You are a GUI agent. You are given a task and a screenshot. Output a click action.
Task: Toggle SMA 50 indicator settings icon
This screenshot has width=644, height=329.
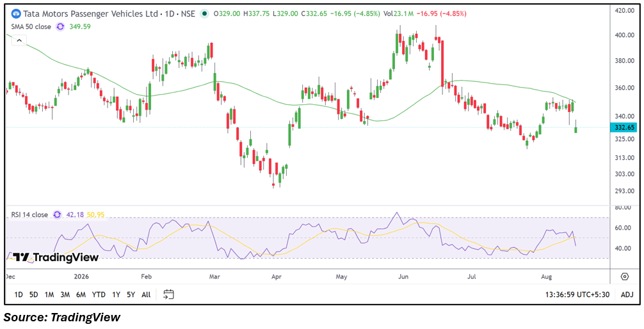coord(60,27)
